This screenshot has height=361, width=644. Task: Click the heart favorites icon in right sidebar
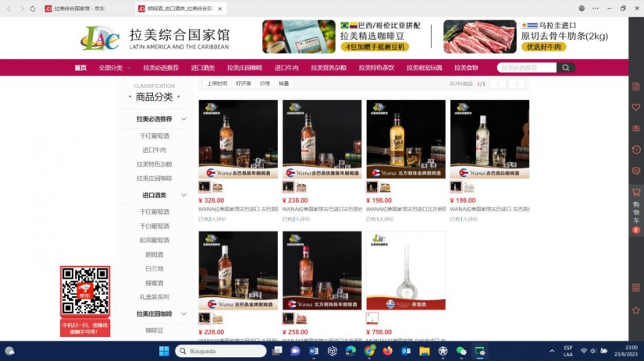coord(635,108)
